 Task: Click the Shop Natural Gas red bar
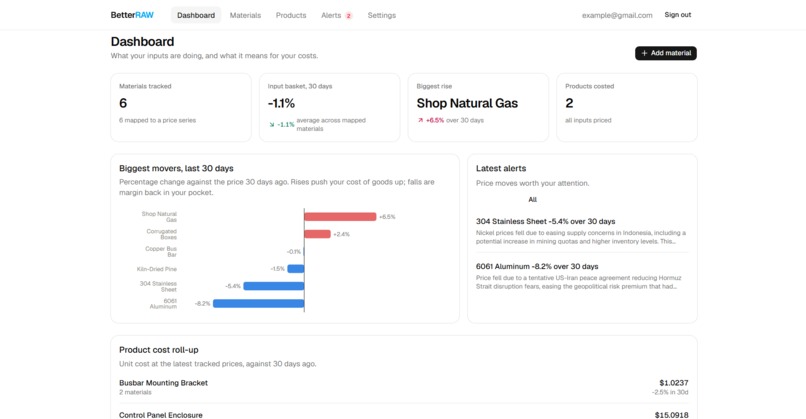tap(340, 217)
